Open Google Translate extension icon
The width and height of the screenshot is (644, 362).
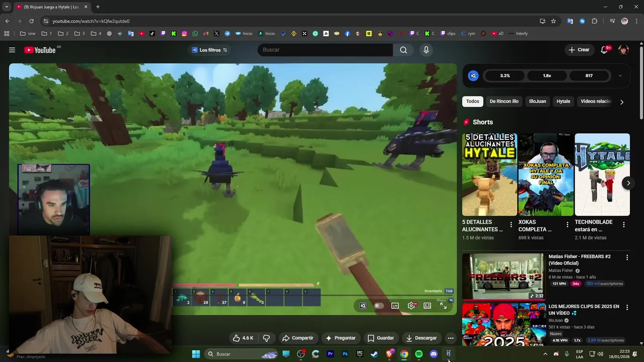tap(570, 21)
